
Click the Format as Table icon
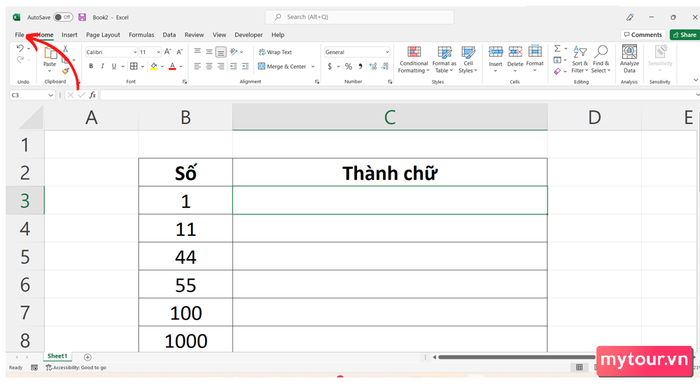click(x=444, y=53)
